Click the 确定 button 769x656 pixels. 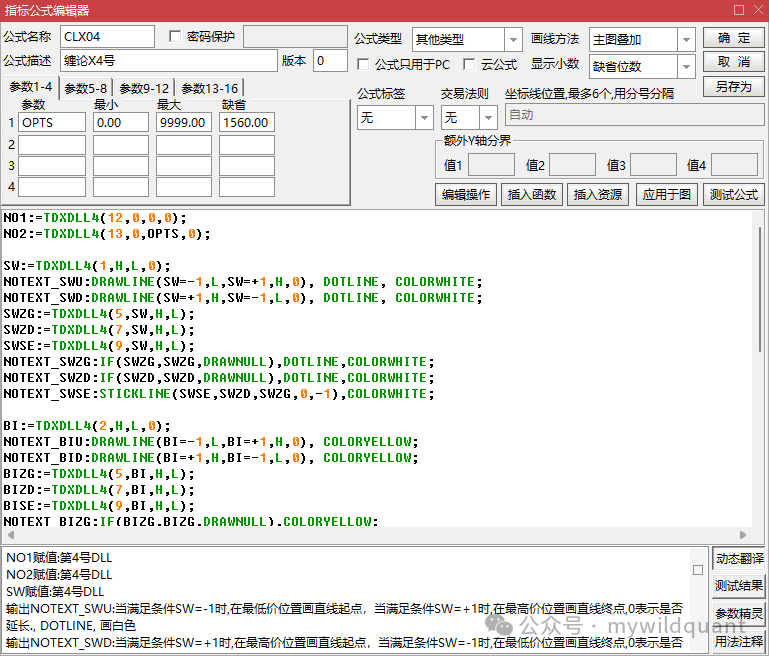pyautogui.click(x=734, y=38)
